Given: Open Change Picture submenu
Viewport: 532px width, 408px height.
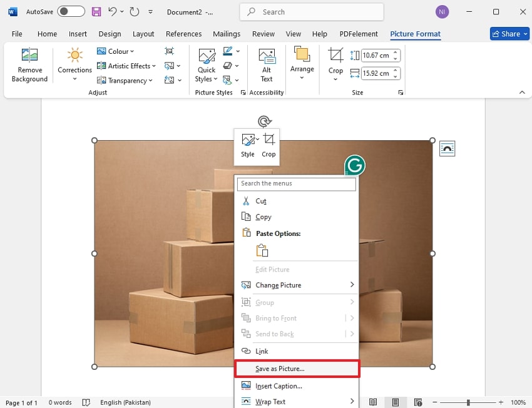Looking at the screenshot, I should pos(296,285).
